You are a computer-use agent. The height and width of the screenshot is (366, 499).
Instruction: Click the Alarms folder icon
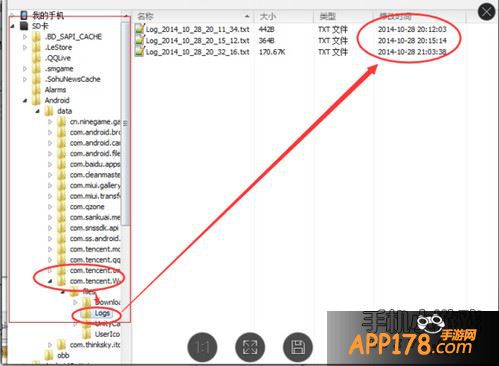(x=36, y=90)
